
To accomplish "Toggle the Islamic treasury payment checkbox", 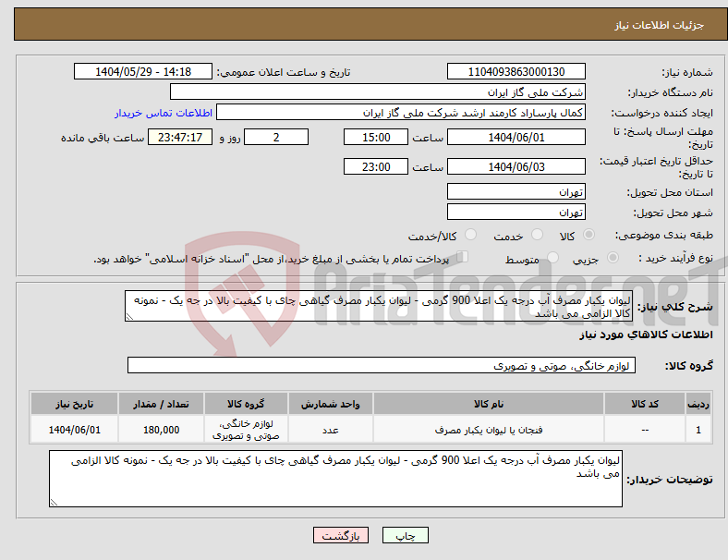I will tap(463, 257).
